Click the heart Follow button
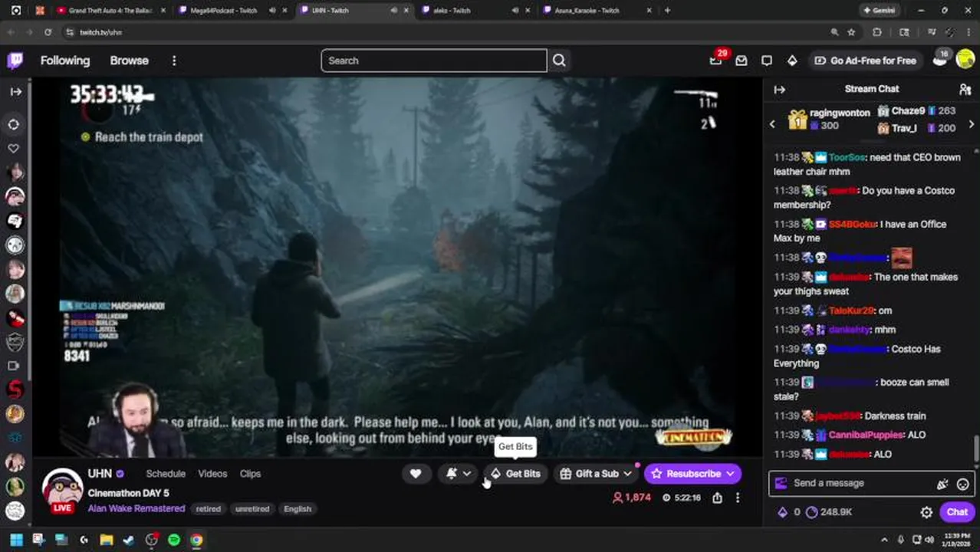980x552 pixels. (x=416, y=474)
